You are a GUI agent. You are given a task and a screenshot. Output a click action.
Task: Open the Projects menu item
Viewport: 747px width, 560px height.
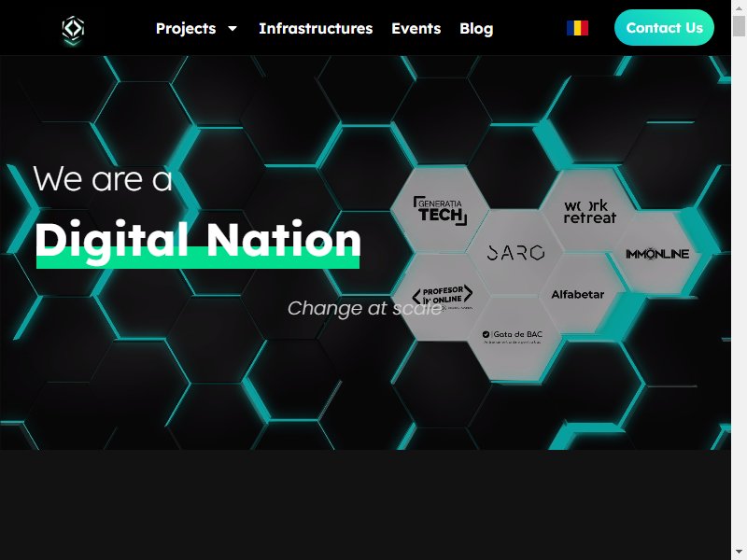(186, 29)
